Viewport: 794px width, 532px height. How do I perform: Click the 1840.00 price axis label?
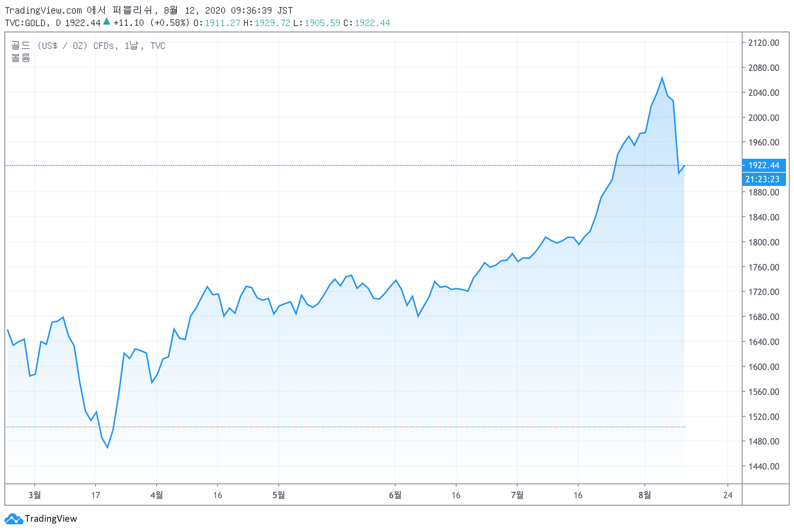pyautogui.click(x=764, y=218)
